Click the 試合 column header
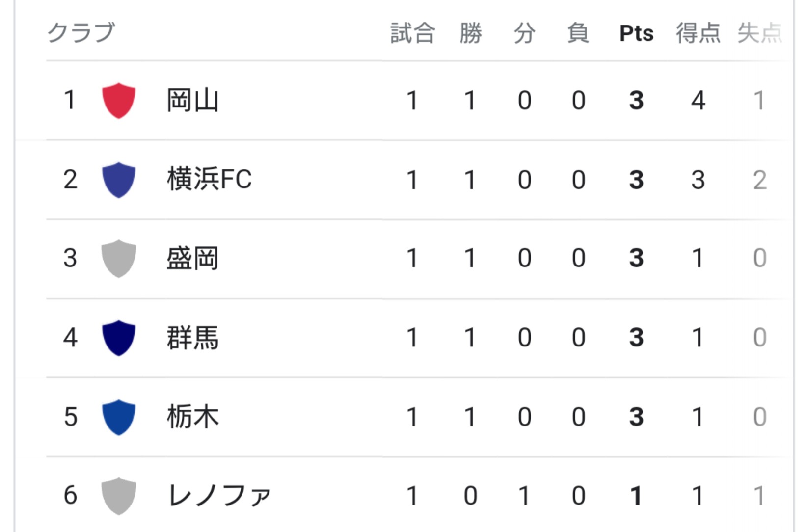 tap(412, 33)
